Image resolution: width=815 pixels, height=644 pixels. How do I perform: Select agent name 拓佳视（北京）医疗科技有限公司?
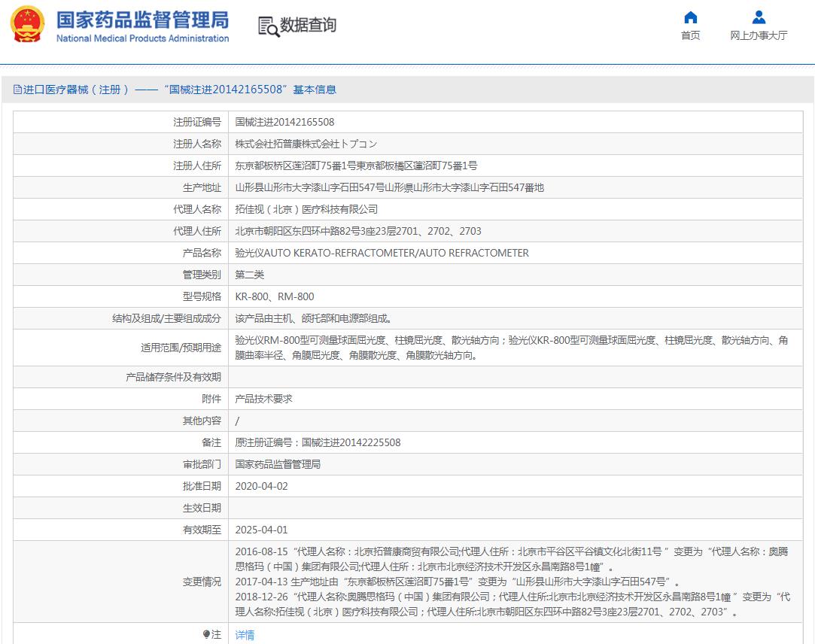[x=306, y=209]
